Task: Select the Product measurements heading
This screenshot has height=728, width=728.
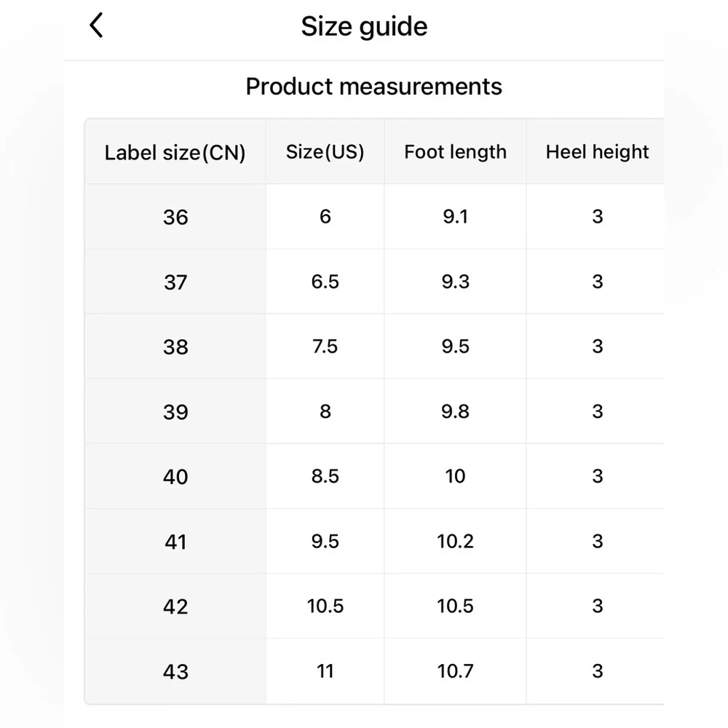Action: 373,87
